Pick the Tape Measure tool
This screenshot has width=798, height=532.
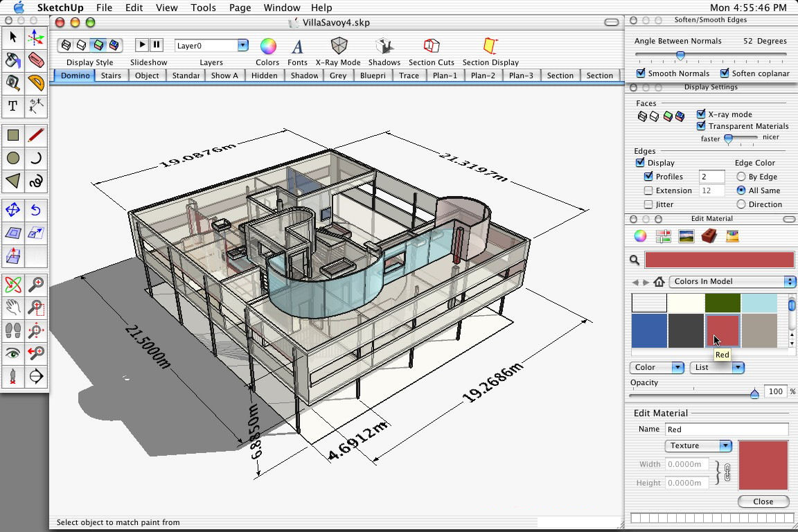(12, 84)
